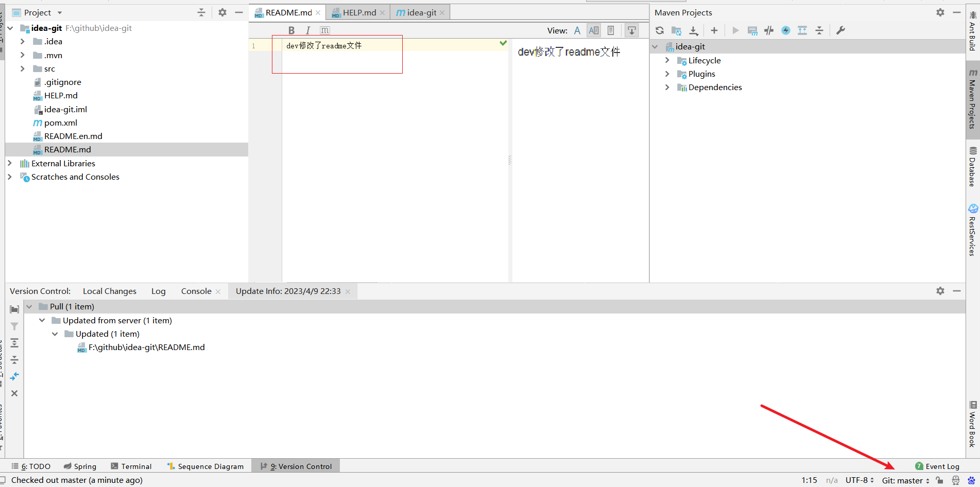Select idea-git.iml file
The image size is (980, 487).
(65, 109)
